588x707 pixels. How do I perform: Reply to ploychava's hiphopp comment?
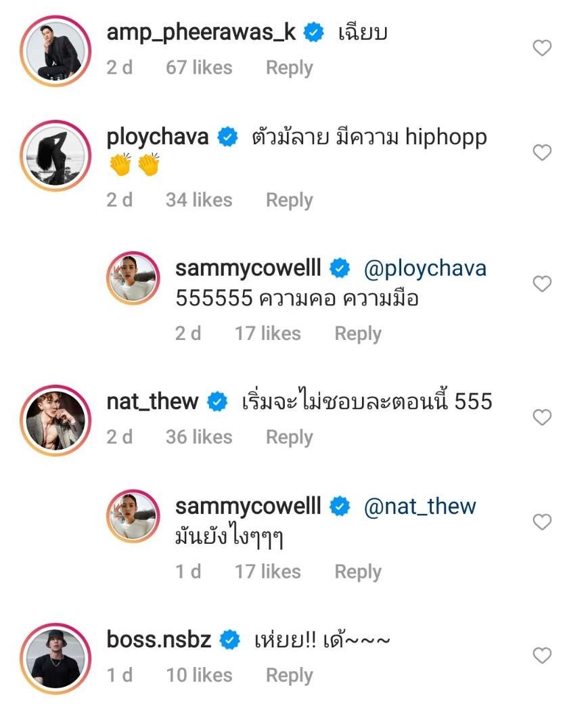coord(289,200)
